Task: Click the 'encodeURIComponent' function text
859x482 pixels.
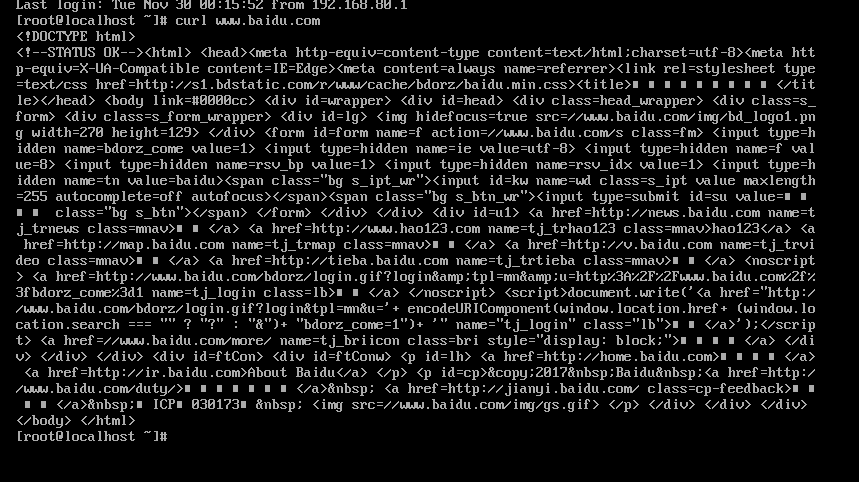Action: click(479, 308)
